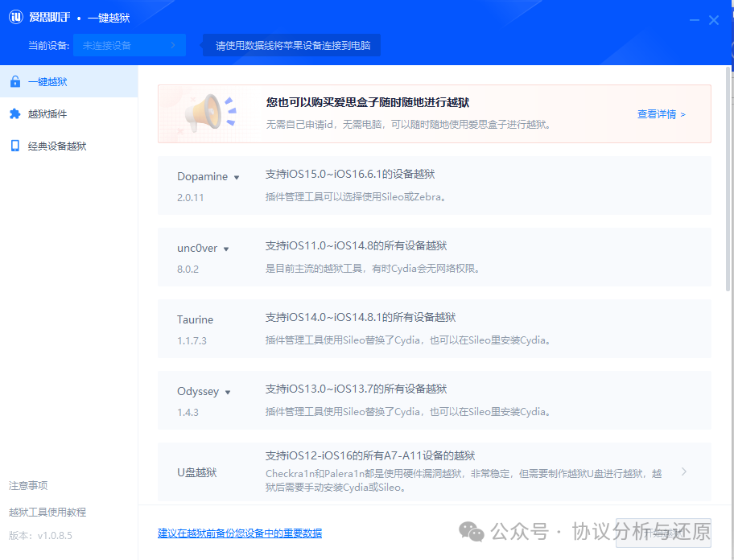Click the 当前设备 label

(48, 45)
